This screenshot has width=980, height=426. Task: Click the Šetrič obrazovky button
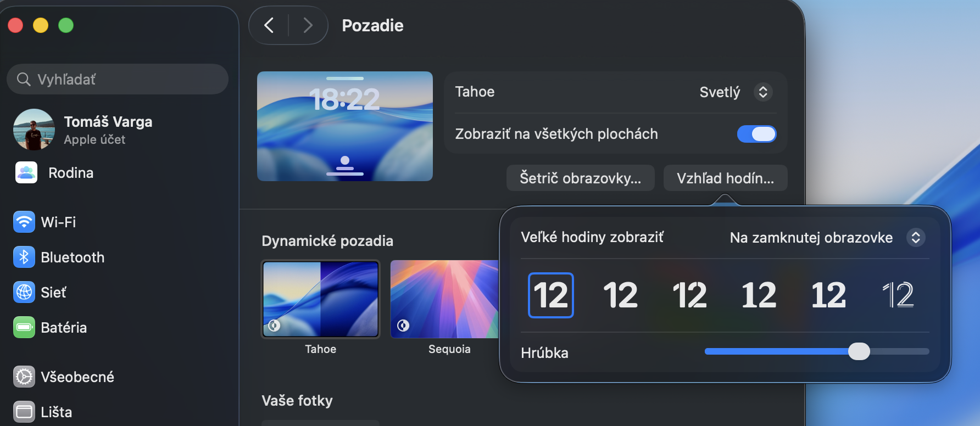pyautogui.click(x=580, y=178)
